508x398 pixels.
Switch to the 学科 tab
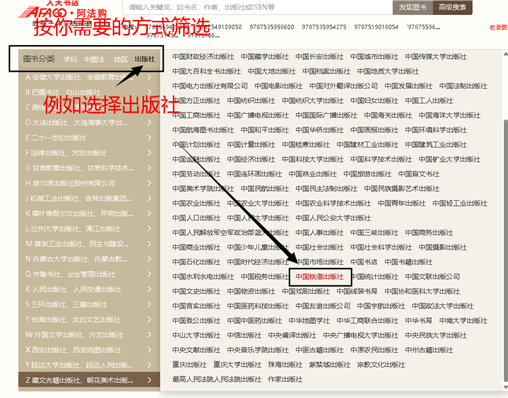click(x=70, y=59)
